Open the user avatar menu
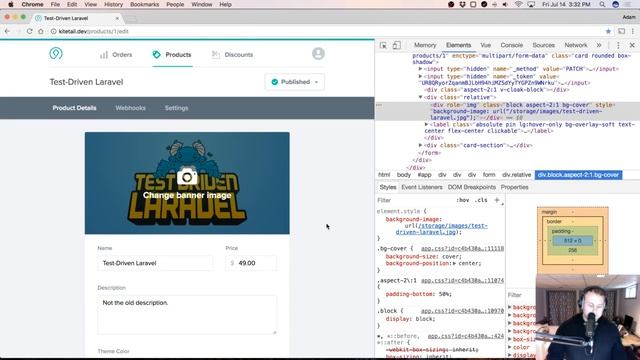 (318, 53)
